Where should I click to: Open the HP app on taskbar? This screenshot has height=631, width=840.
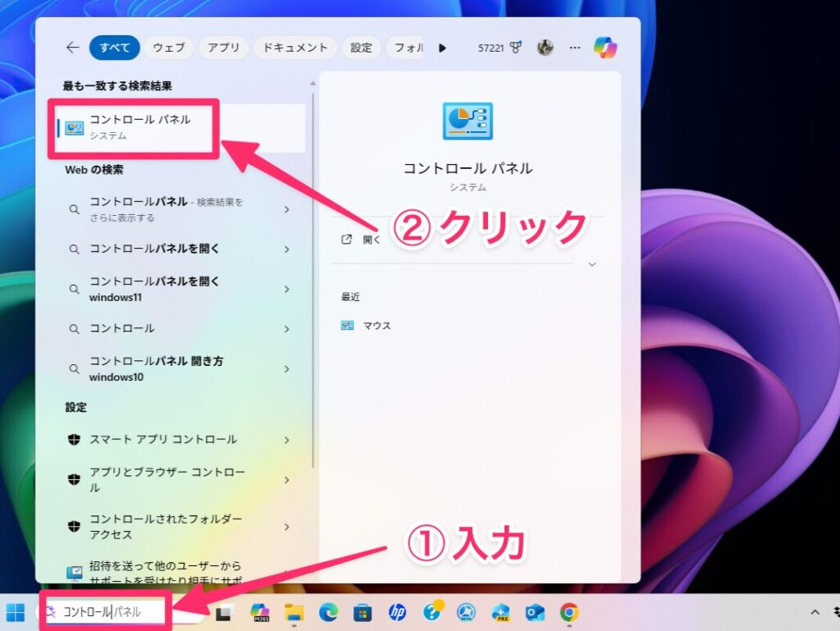coord(398,612)
